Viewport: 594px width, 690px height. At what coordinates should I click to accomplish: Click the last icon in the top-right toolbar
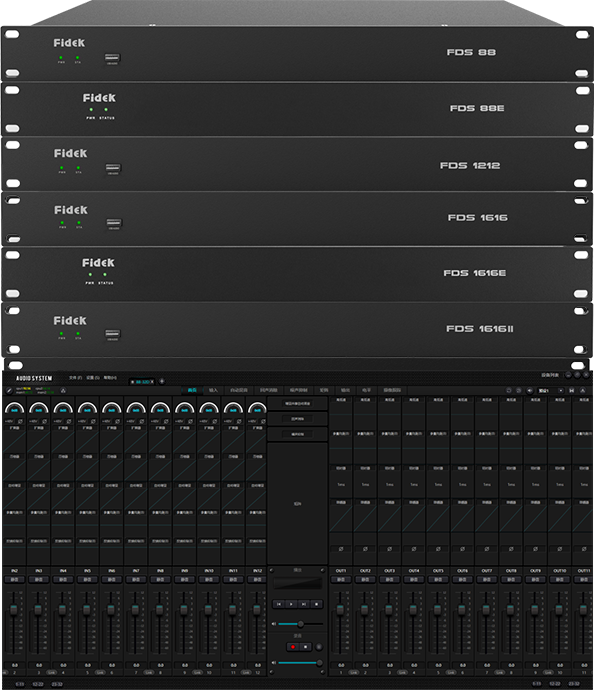pyautogui.click(x=583, y=390)
